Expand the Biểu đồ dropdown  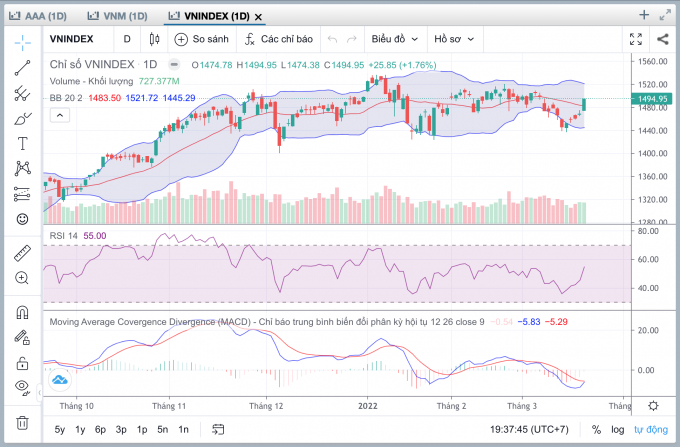point(394,39)
